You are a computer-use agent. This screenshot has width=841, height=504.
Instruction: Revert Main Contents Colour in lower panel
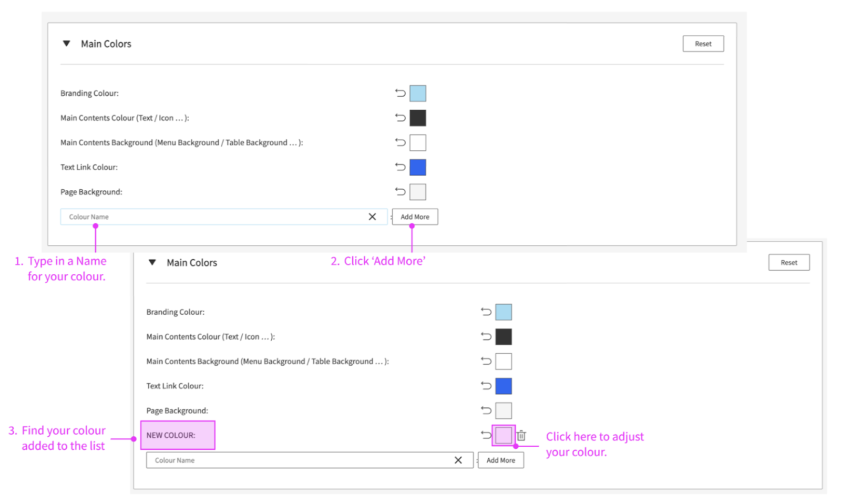[486, 336]
